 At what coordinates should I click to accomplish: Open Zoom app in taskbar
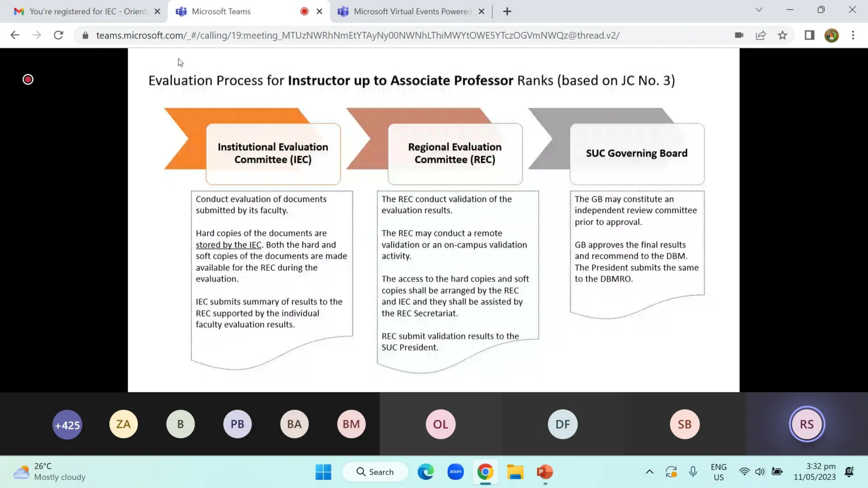point(456,471)
